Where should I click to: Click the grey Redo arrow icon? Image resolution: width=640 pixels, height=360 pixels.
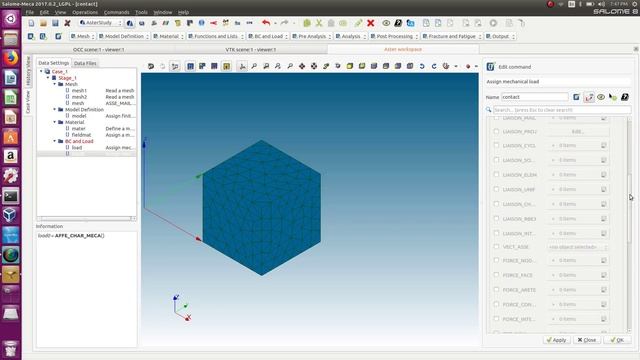coord(284,23)
